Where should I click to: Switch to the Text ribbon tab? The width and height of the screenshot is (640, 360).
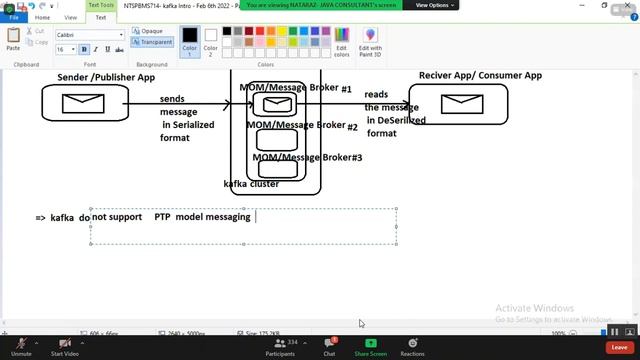[x=101, y=18]
